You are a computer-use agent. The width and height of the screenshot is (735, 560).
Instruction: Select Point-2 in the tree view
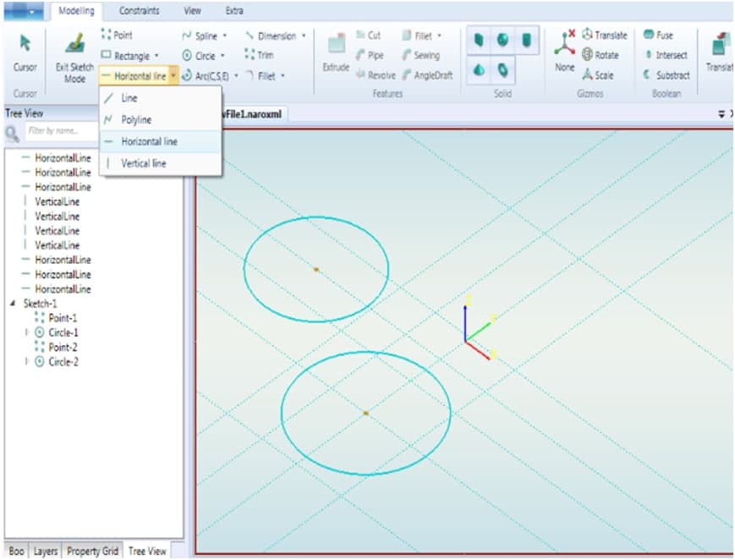(63, 348)
